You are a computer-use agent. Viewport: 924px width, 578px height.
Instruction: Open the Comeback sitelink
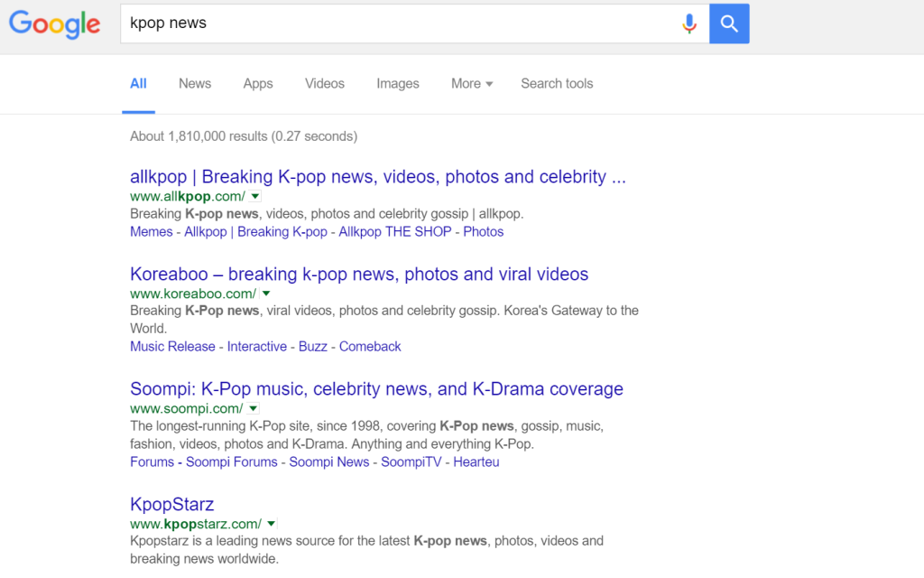coord(370,347)
